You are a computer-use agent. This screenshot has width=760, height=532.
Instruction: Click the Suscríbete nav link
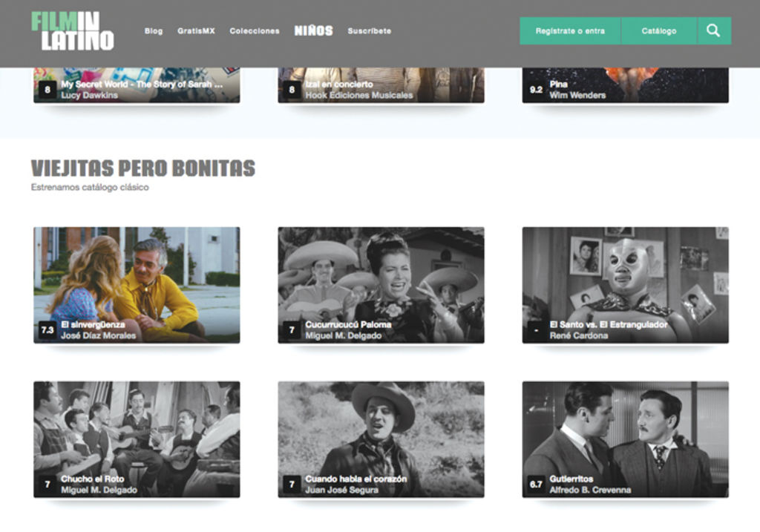click(x=369, y=31)
